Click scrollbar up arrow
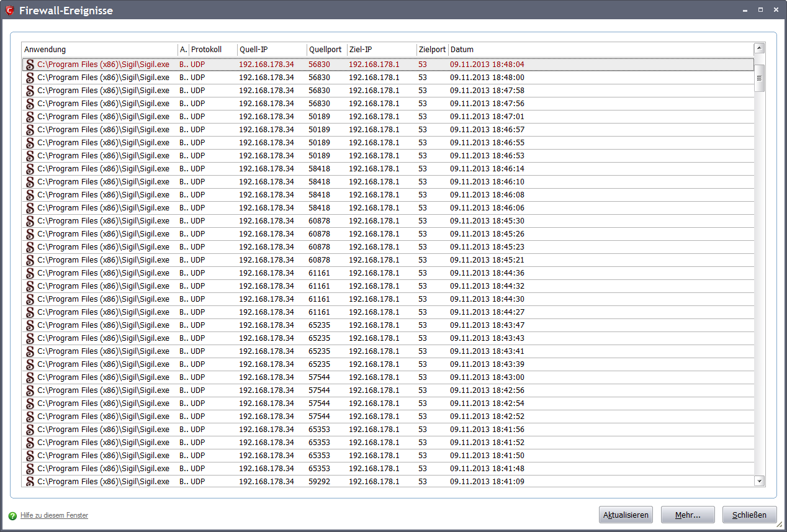The width and height of the screenshot is (787, 532). 759,48
